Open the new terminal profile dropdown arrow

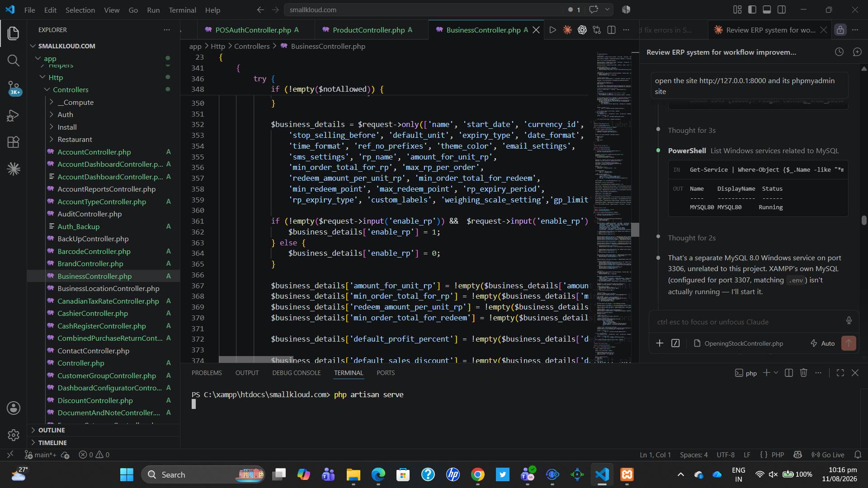pos(776,373)
